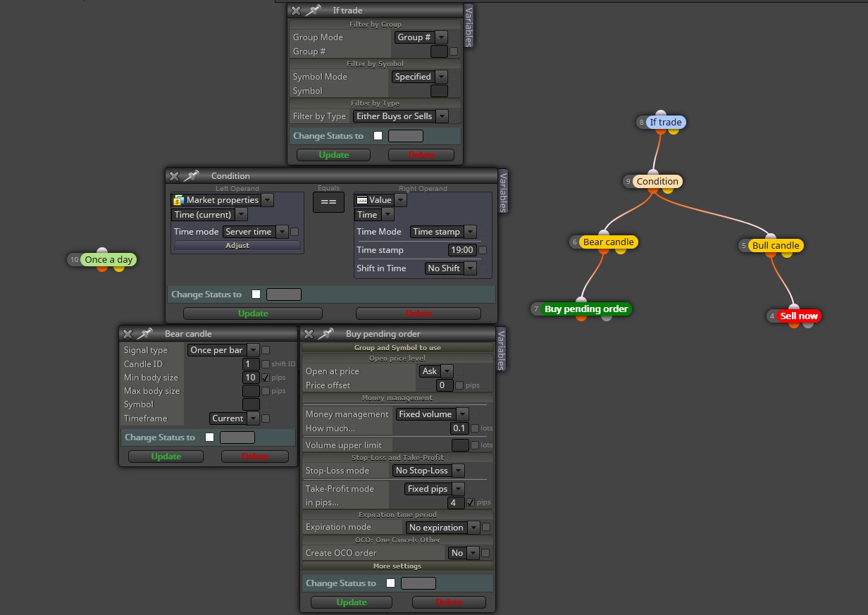Viewport: 868px width, 615px height.
Task: Pin the Buy pending order panel
Action: coord(325,334)
